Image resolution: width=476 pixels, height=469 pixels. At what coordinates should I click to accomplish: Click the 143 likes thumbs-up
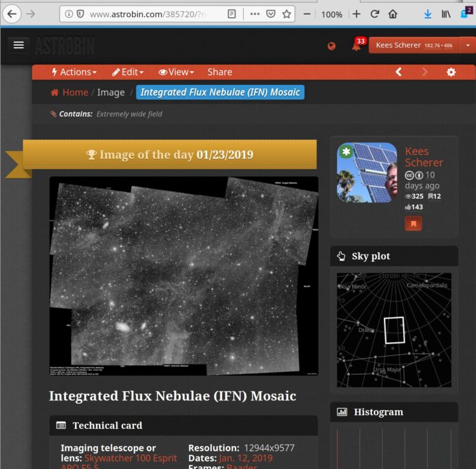point(414,207)
